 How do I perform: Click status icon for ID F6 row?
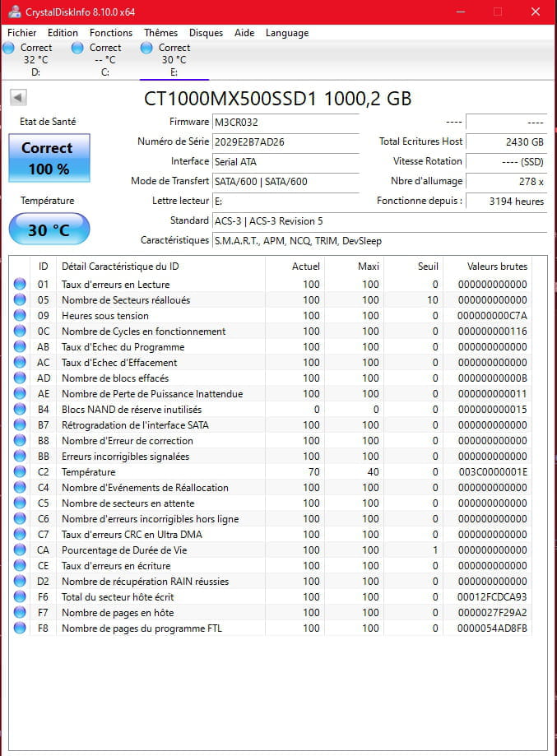point(20,597)
